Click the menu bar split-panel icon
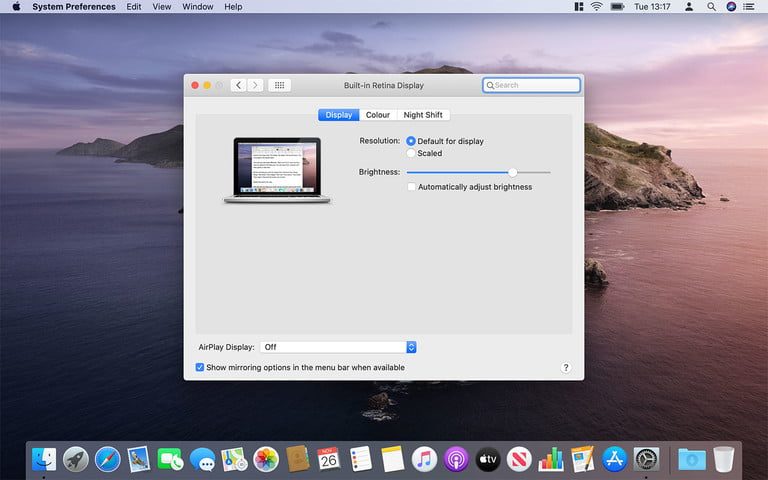 tap(579, 6)
